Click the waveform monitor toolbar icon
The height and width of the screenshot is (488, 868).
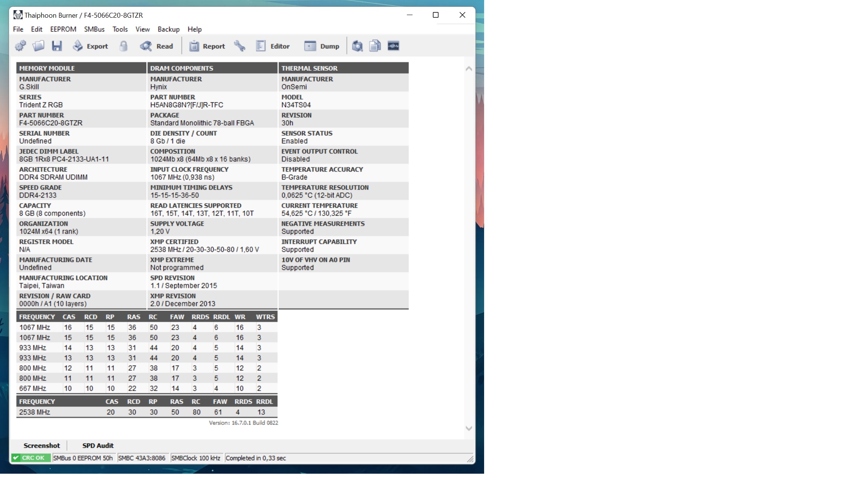click(393, 46)
